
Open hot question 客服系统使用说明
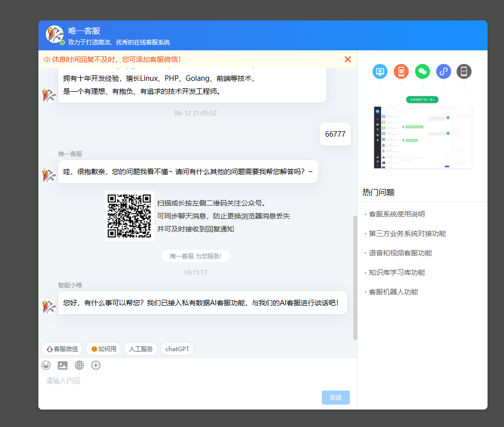[397, 214]
